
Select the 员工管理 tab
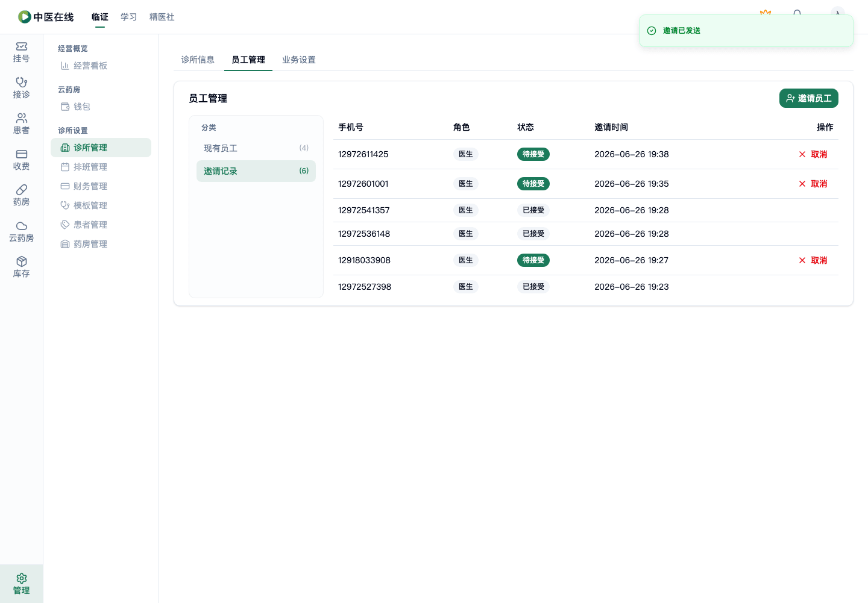248,60
